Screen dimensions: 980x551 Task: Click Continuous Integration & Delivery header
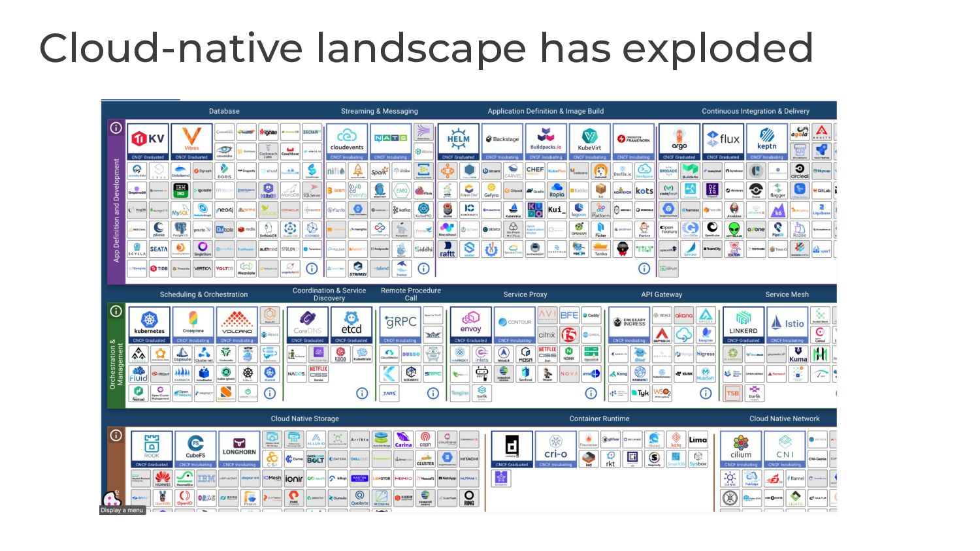click(x=756, y=112)
